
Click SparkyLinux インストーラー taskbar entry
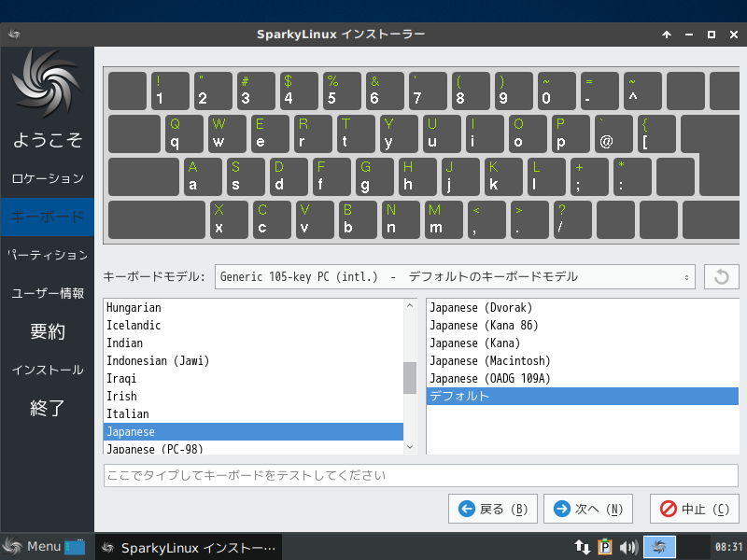pyautogui.click(x=189, y=548)
